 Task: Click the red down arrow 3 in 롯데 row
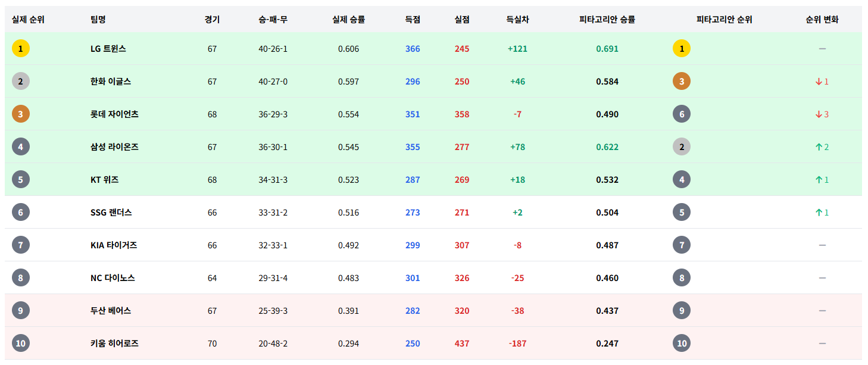click(x=822, y=114)
